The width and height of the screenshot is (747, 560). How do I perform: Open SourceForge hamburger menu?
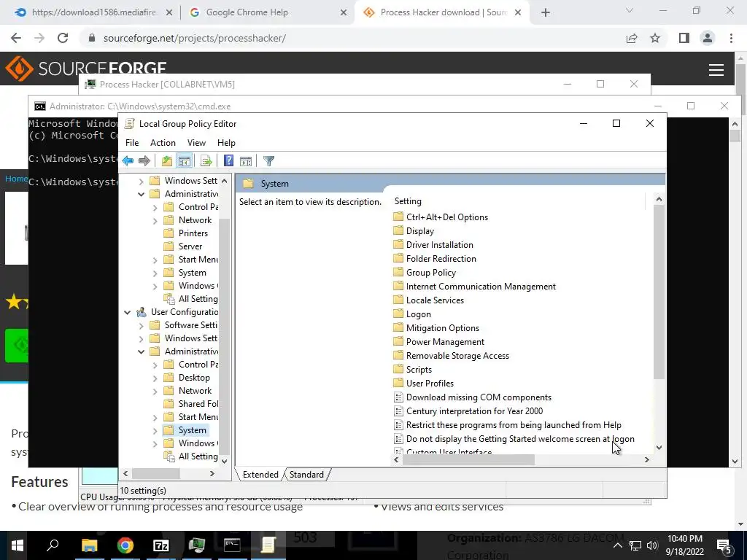point(716,69)
